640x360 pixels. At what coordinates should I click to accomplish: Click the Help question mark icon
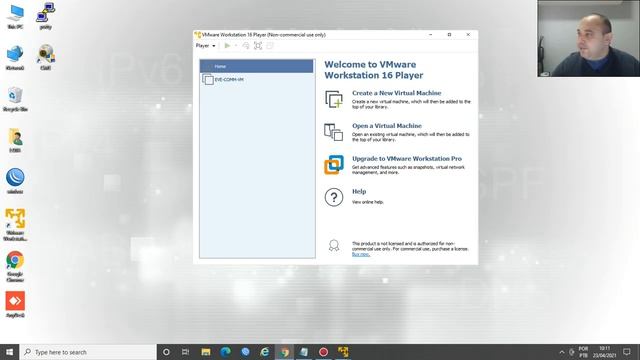pos(334,197)
